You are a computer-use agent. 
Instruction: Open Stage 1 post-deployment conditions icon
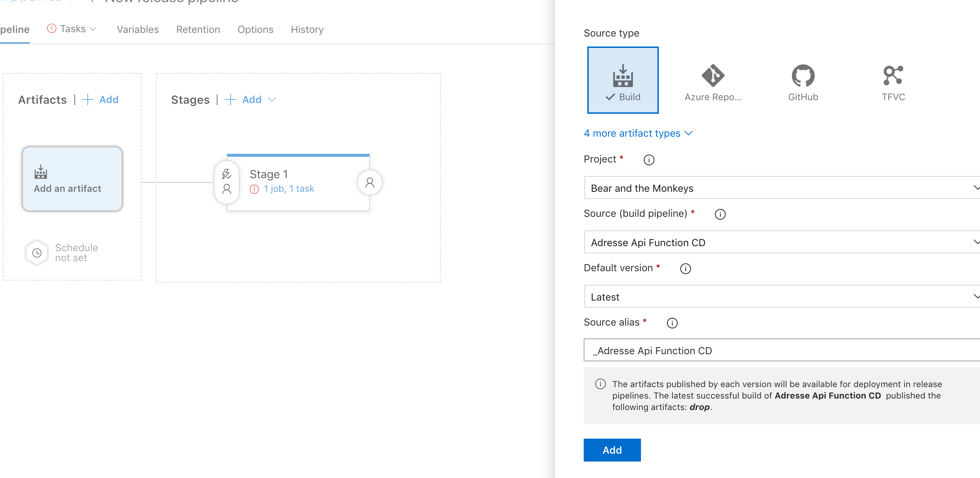369,183
